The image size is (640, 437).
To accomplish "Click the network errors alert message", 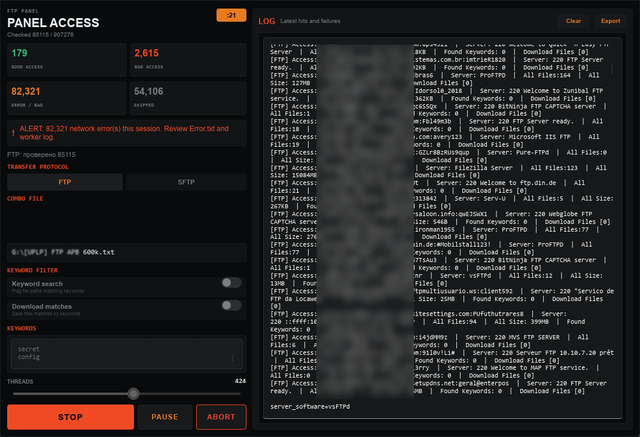I will [124, 133].
